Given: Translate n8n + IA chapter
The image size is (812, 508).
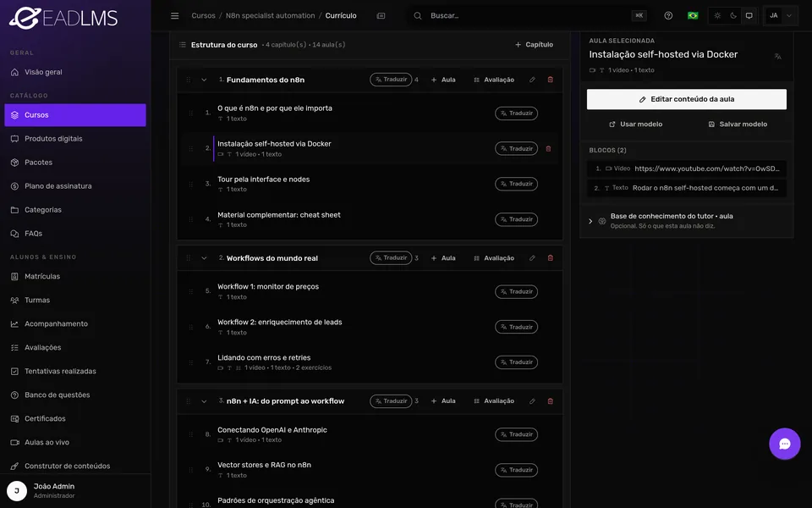Looking at the screenshot, I should coord(391,401).
